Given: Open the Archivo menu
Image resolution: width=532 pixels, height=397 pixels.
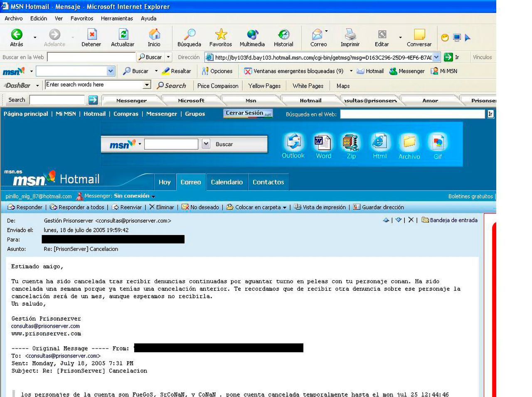Looking at the screenshot, I should [x=14, y=18].
